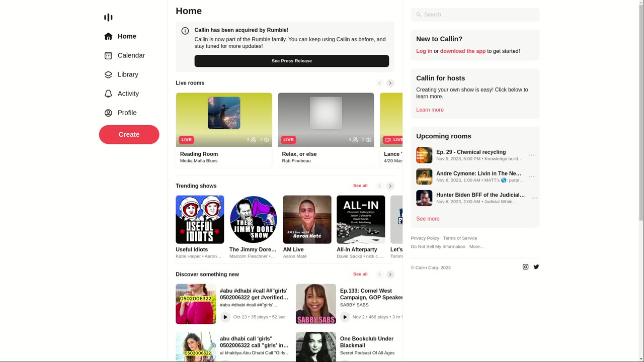Click See Press Release button

click(292, 61)
